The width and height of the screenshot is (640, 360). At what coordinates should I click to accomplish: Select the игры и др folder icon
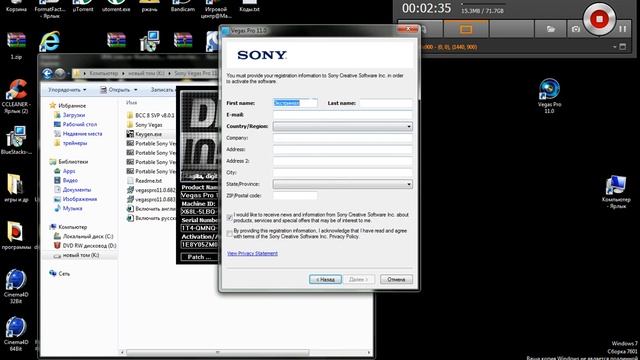point(16,188)
